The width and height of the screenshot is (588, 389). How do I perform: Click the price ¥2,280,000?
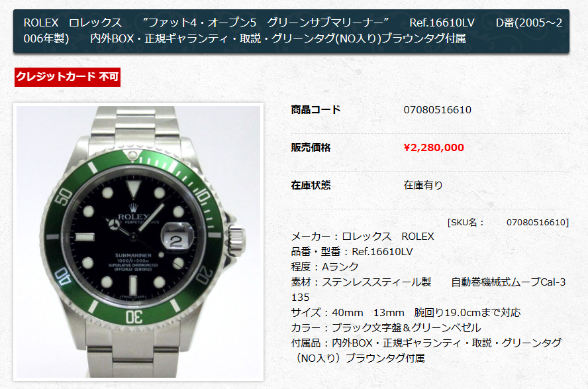[434, 147]
